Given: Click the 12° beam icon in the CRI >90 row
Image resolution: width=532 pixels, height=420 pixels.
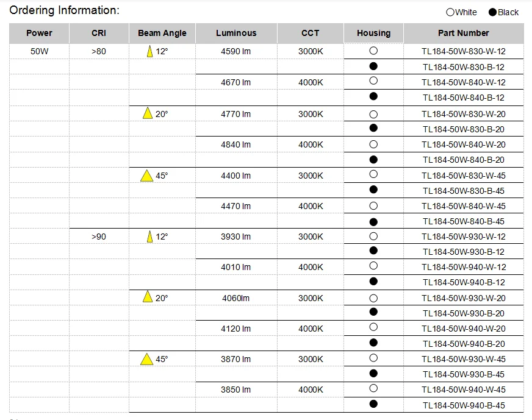Looking at the screenshot, I should tap(149, 237).
